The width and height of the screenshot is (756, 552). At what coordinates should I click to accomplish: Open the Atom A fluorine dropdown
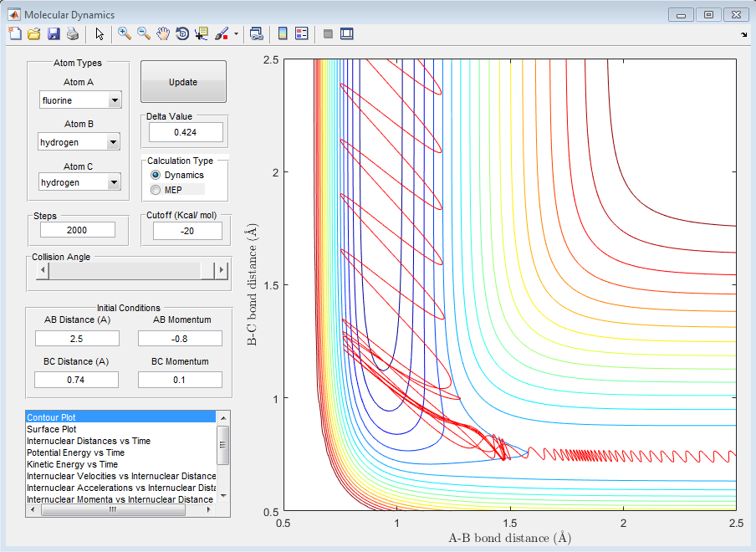80,100
